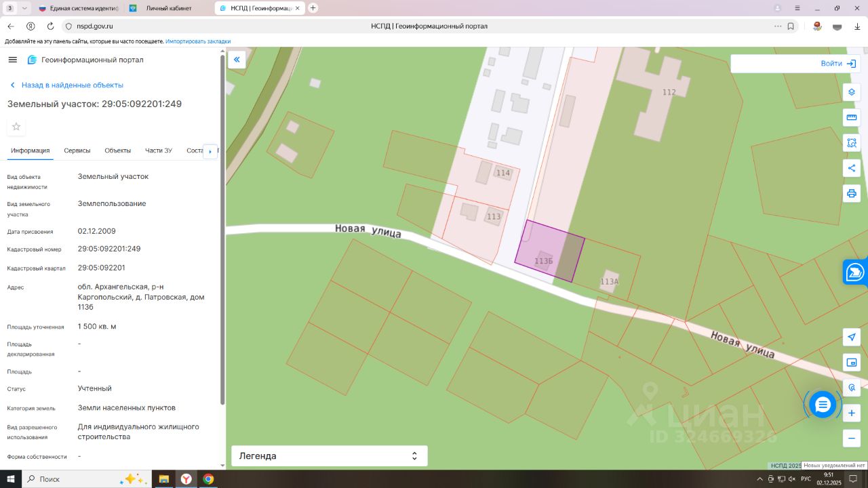Open Yandex Browser taskbar icon
The width and height of the screenshot is (868, 488).
click(x=186, y=479)
